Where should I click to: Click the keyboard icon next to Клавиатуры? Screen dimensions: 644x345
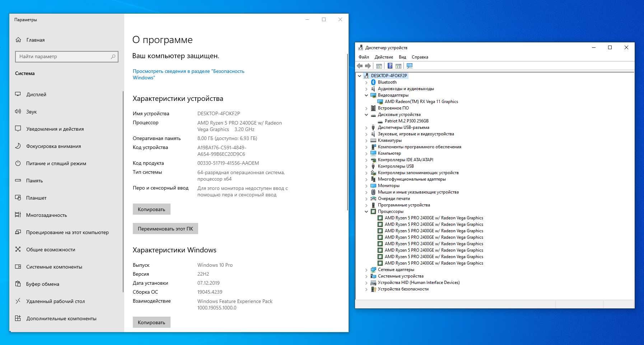pyautogui.click(x=373, y=140)
